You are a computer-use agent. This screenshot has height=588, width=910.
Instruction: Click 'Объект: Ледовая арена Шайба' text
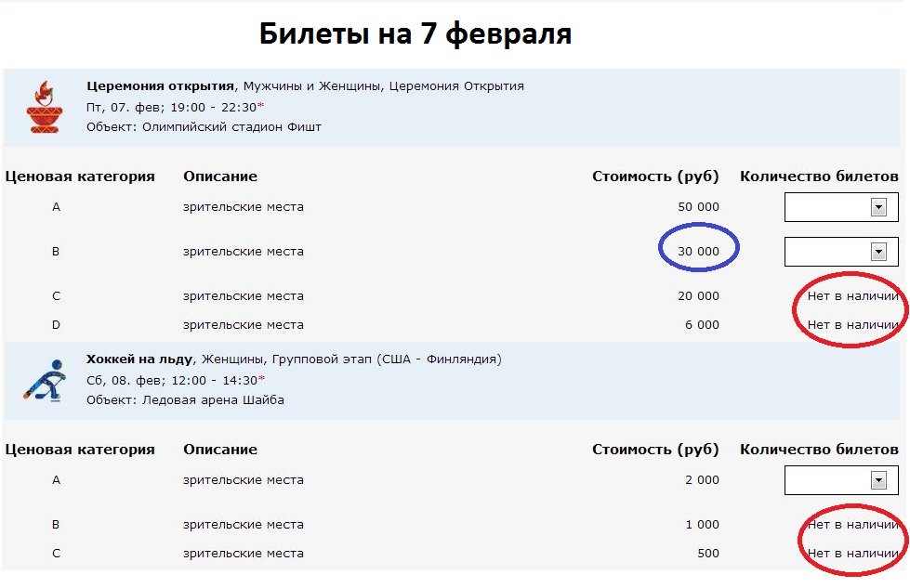[185, 400]
